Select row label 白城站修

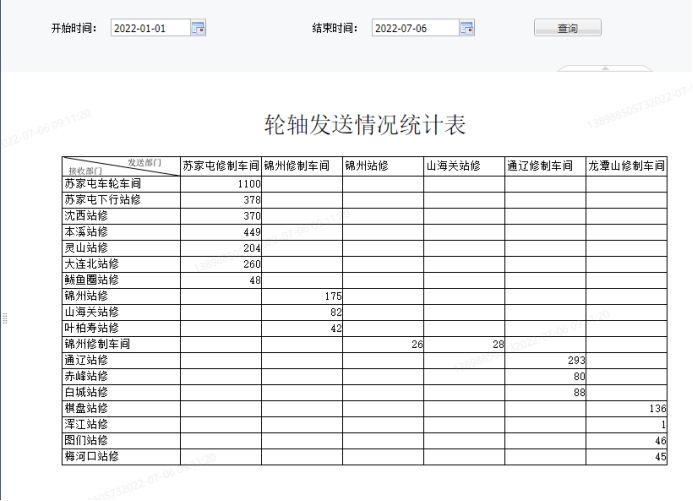pos(121,393)
